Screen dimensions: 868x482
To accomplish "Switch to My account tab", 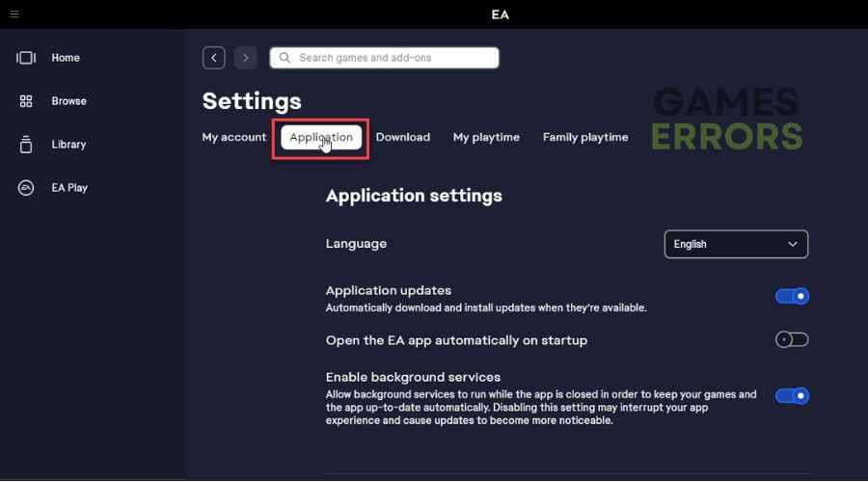I will coord(234,137).
